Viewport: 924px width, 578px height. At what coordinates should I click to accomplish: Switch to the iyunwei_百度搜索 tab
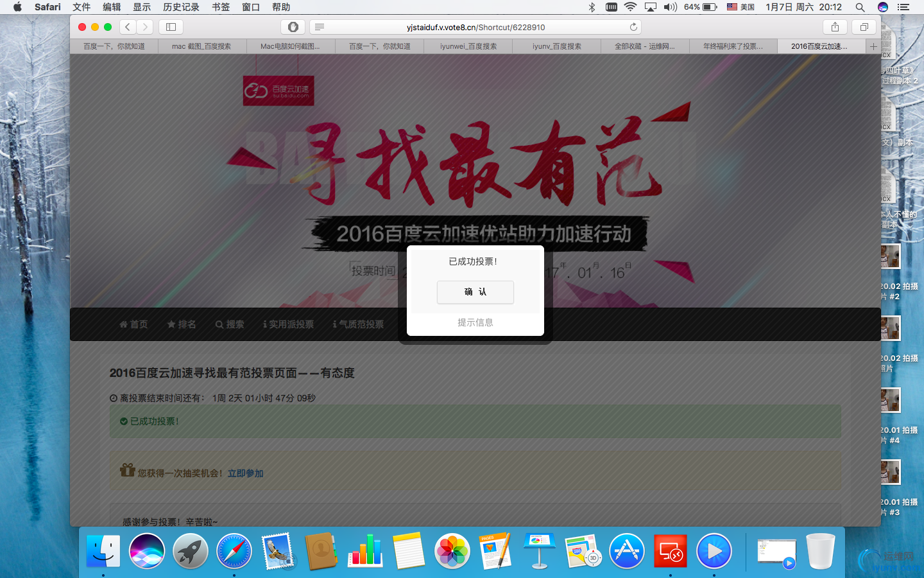pyautogui.click(x=468, y=46)
